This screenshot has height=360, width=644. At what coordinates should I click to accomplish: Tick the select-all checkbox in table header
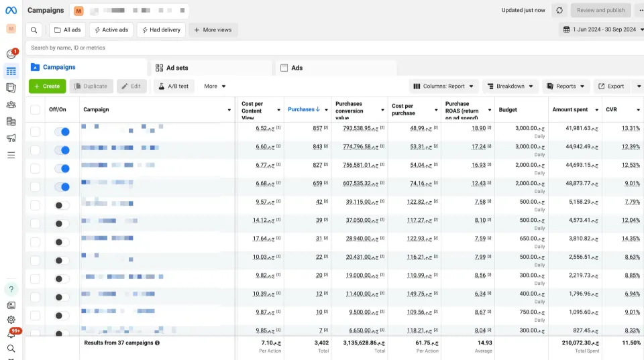click(36, 109)
